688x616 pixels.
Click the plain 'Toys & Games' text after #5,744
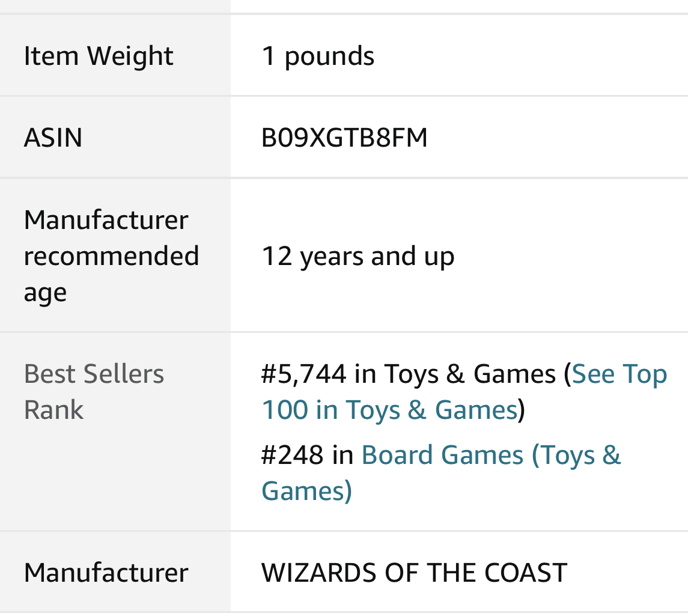pos(470,374)
